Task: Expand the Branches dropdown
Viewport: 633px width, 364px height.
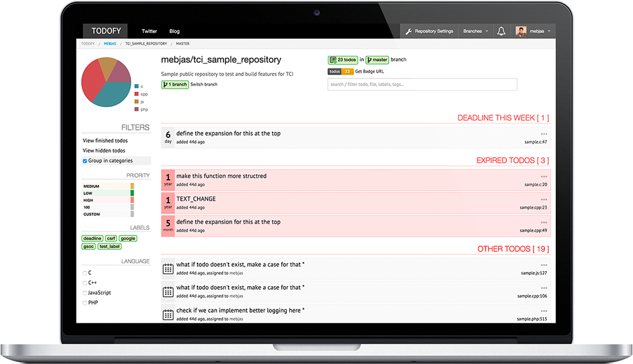Action: pos(475,31)
